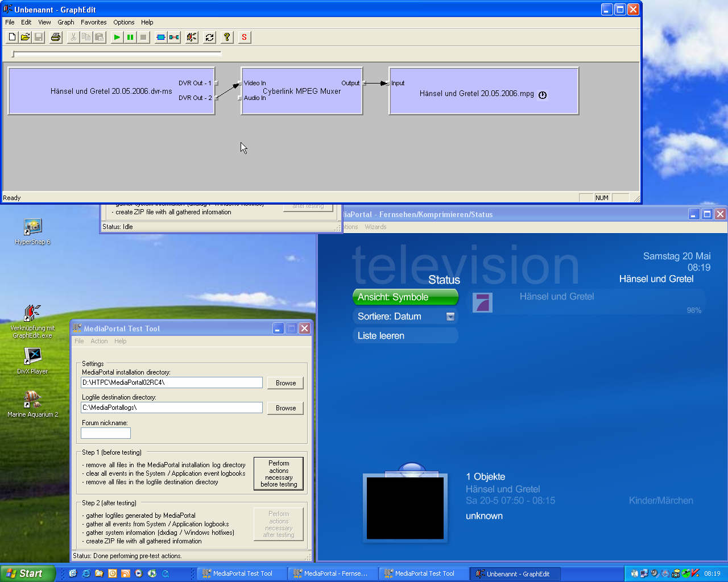This screenshot has height=582, width=728.
Task: Click the system tray clock showing 08:19
Action: (712, 573)
